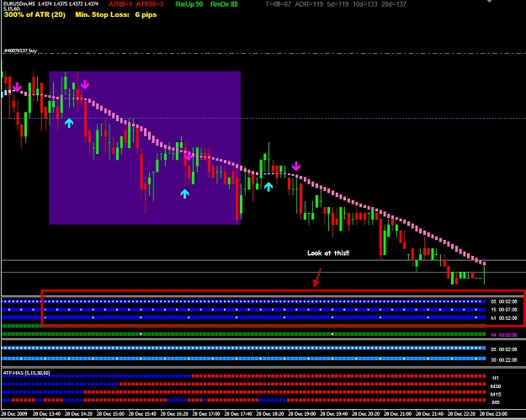Select the blue dotted horizontal price line
The height and width of the screenshot is (420, 526).
click(x=263, y=118)
